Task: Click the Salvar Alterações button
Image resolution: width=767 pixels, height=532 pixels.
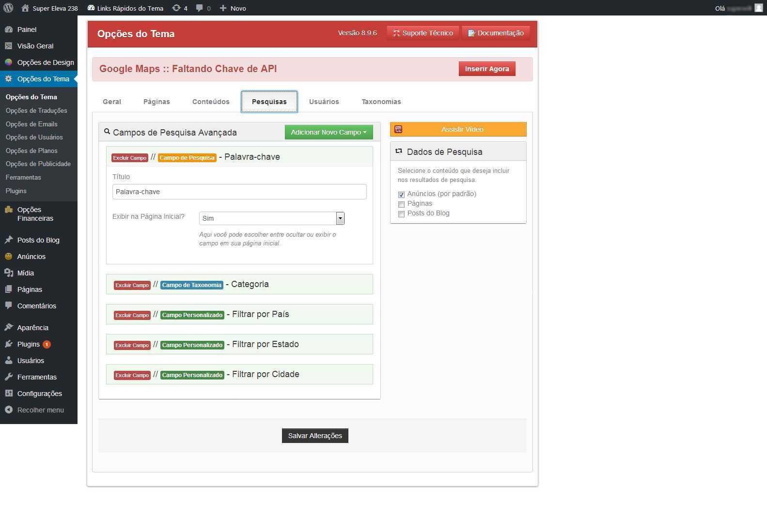Action: (315, 436)
